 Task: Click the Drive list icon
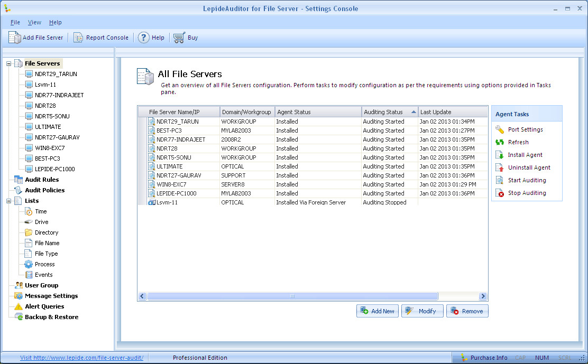pyautogui.click(x=29, y=222)
